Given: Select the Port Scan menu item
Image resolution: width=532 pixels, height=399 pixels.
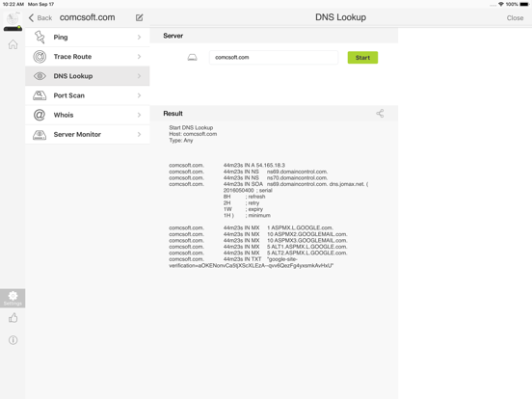Looking at the screenshot, I should coord(88,95).
